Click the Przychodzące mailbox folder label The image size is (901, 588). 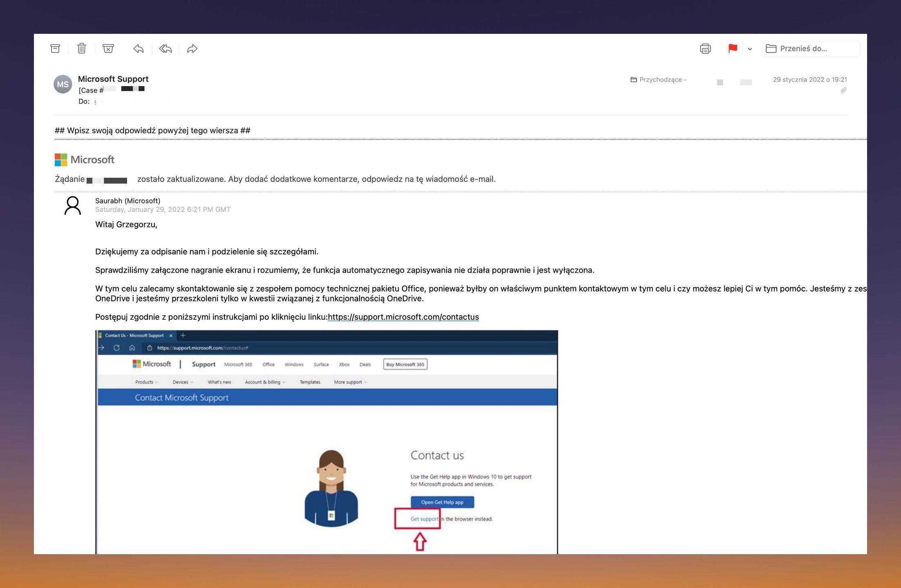click(x=658, y=80)
